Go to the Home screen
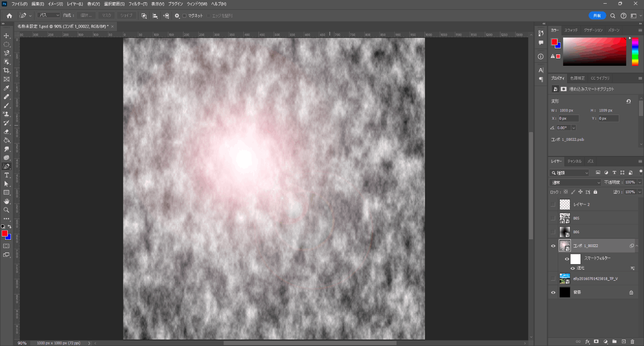The height and width of the screenshot is (346, 644). [9, 16]
